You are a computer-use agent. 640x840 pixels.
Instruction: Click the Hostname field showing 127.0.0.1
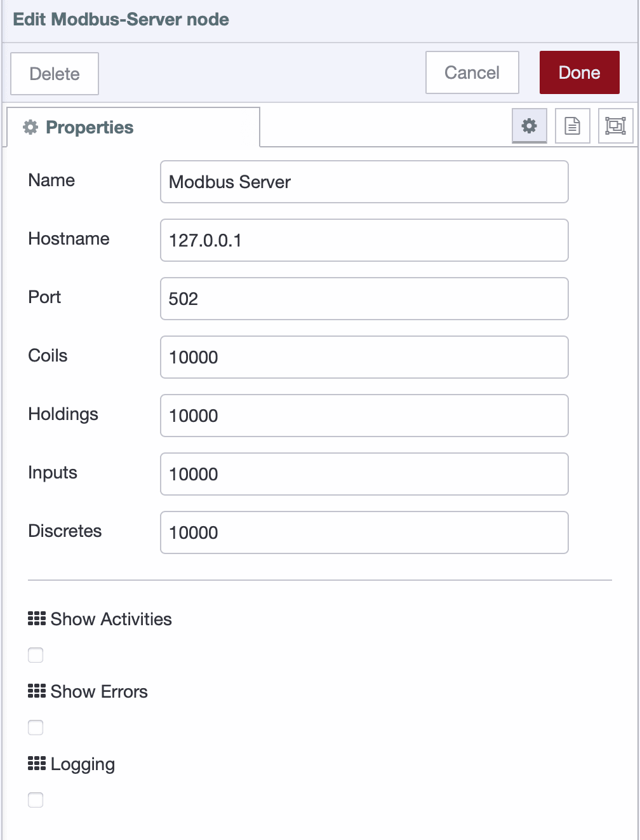[x=364, y=240]
